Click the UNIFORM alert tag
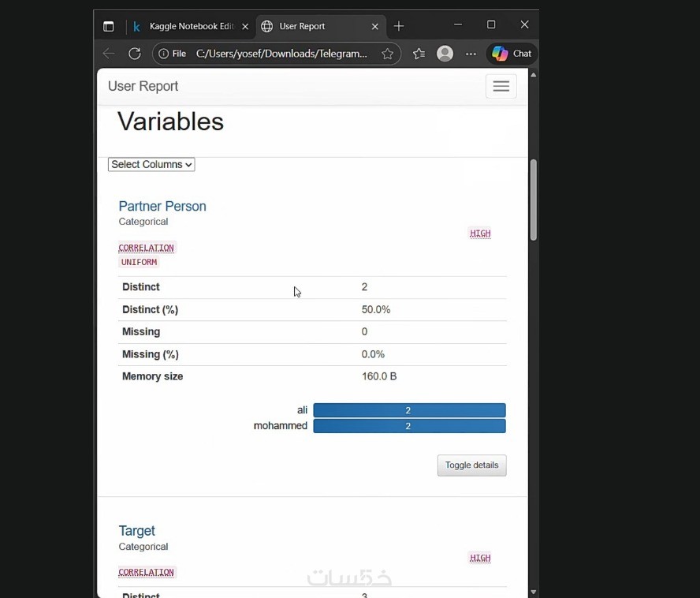700x598 pixels. 139,262
